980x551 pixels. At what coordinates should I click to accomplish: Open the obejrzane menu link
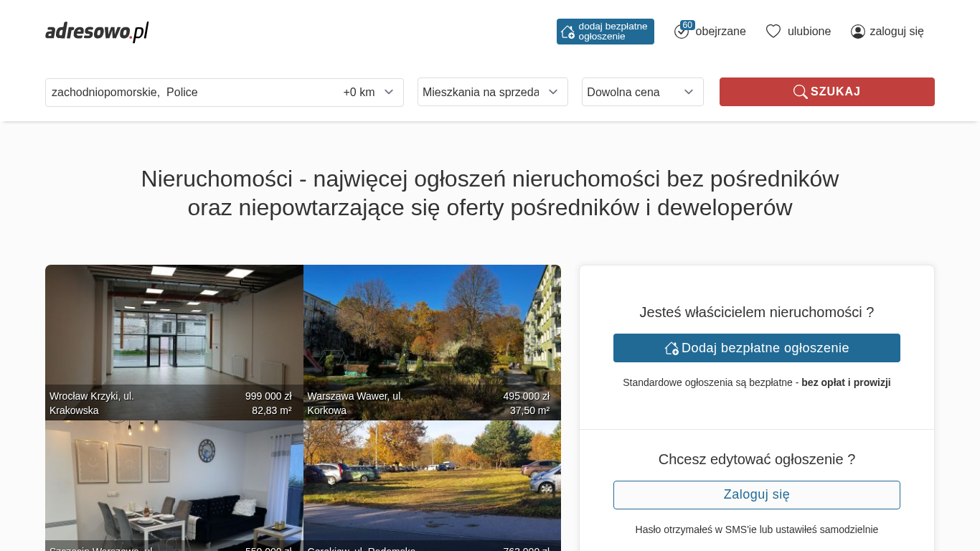coord(720,32)
